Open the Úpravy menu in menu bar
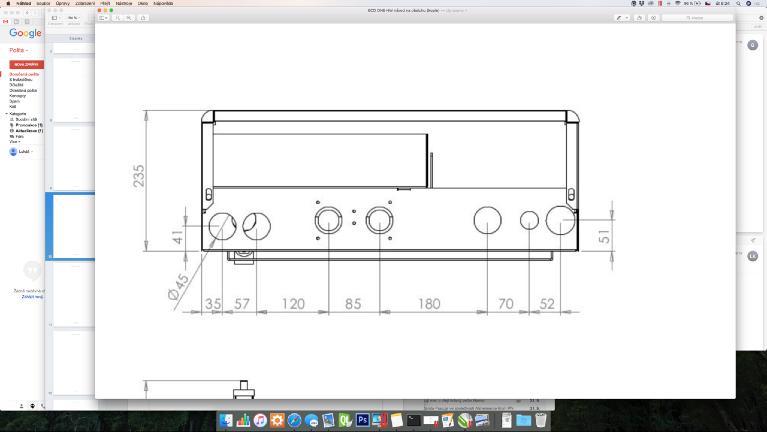The width and height of the screenshot is (767, 432). (x=63, y=3)
